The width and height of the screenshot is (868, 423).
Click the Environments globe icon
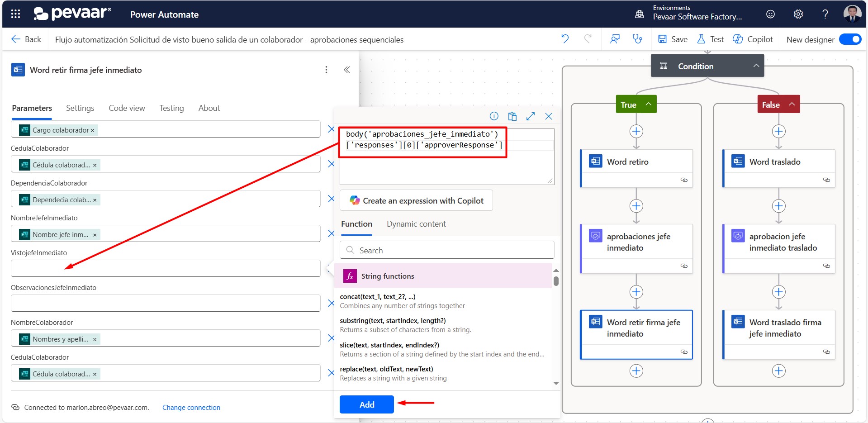point(640,14)
